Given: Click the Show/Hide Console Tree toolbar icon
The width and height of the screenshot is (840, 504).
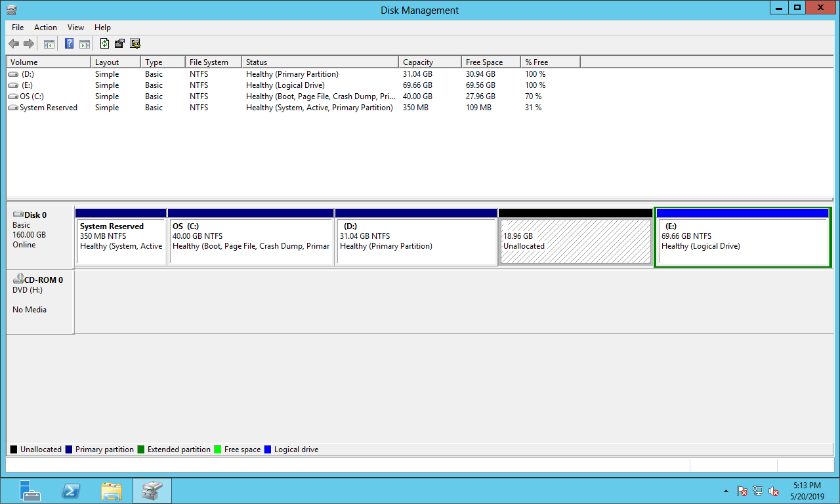Looking at the screenshot, I should [49, 44].
